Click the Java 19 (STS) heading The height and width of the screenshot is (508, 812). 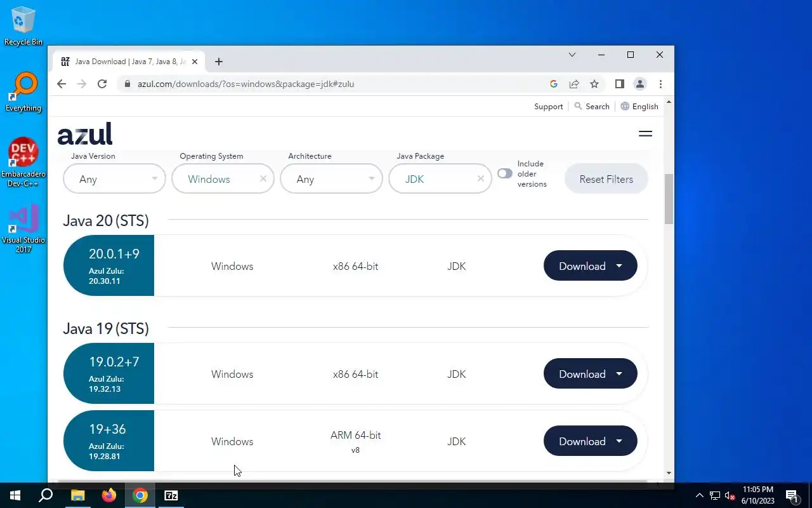click(x=106, y=328)
